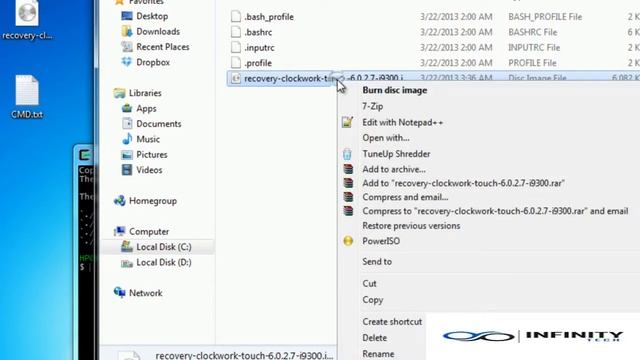Open Desktop in Favorites sidebar
Image resolution: width=640 pixels, height=360 pixels.
point(152,16)
